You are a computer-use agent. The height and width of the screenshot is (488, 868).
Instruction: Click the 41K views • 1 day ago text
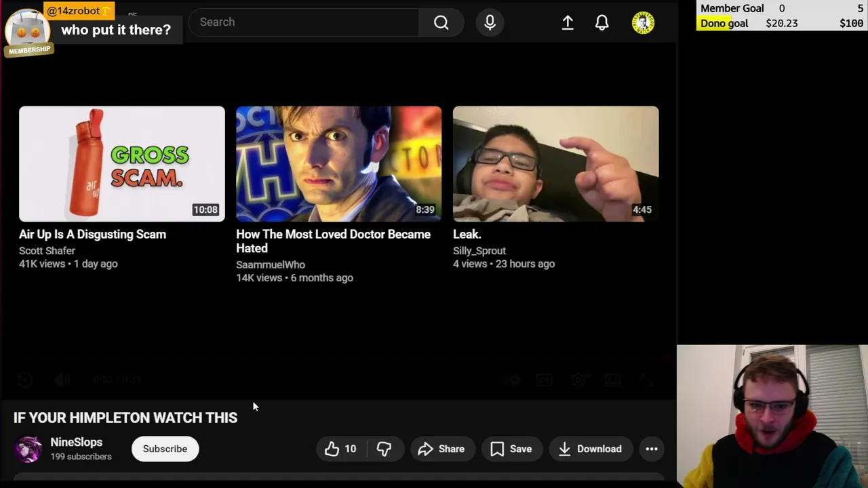coord(68,264)
